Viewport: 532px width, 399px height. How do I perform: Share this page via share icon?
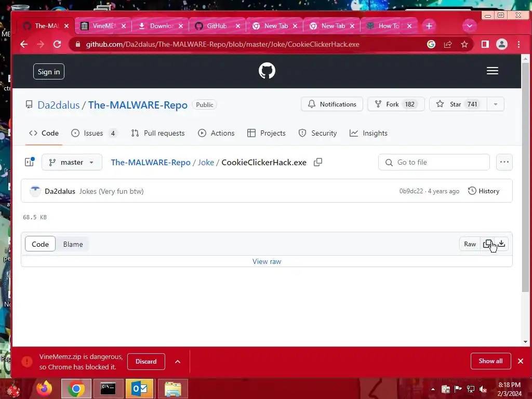(x=447, y=44)
